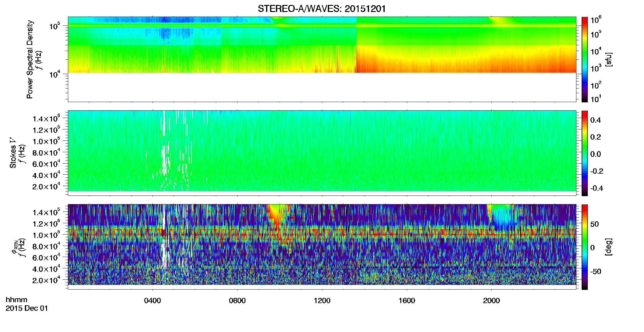Click the STEREO-A/WAVES: 20151201 plot title
Image resolution: width=644 pixels, height=332 pixels.
pyautogui.click(x=322, y=9)
